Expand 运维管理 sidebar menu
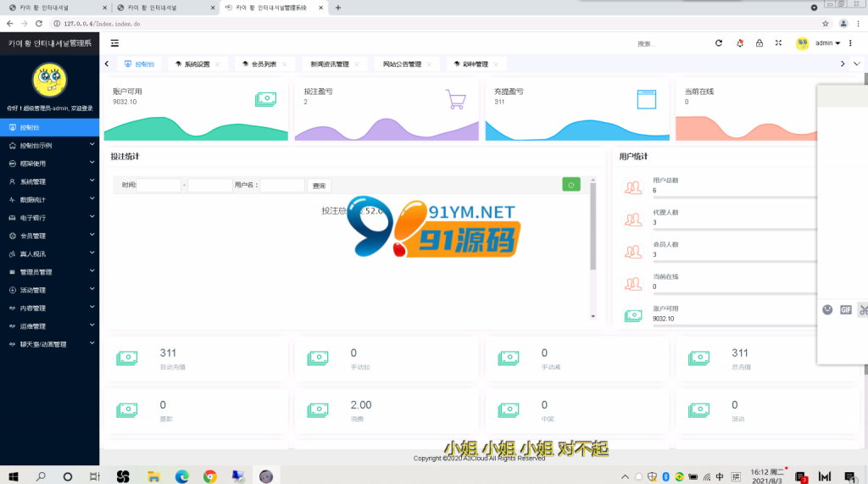The image size is (868, 484). coord(50,326)
